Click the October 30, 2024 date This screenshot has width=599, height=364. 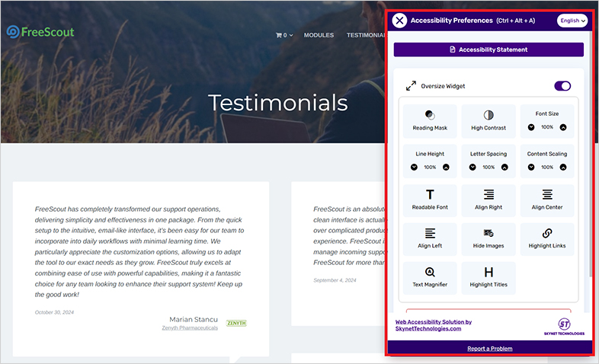54,312
